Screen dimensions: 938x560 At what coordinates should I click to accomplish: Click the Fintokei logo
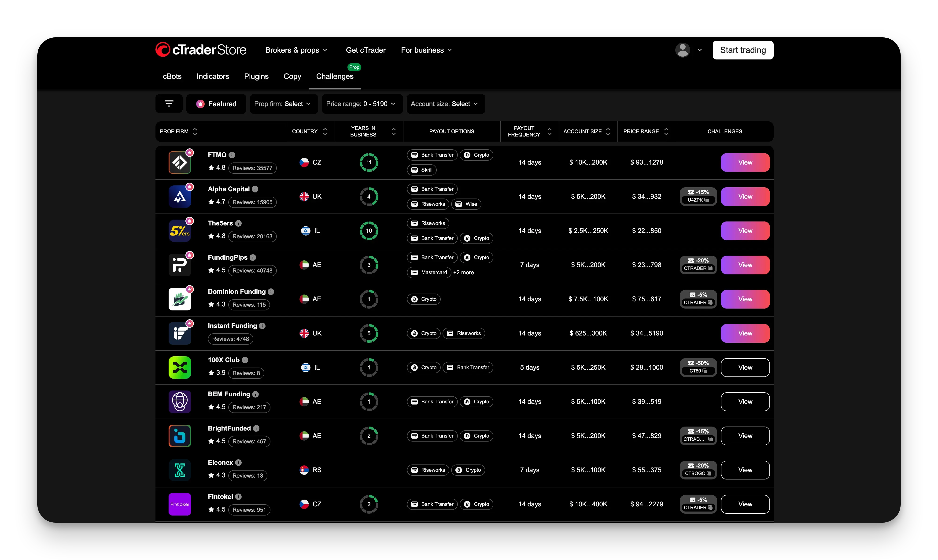pos(180,504)
